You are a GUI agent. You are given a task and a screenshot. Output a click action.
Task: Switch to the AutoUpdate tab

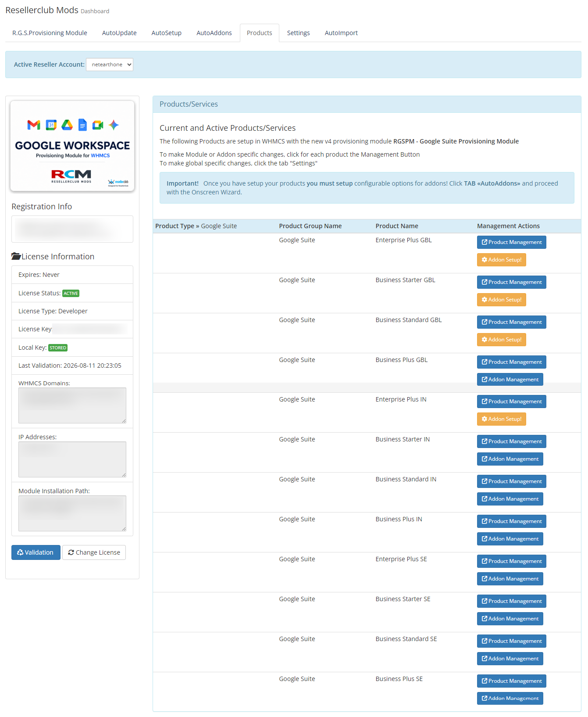click(119, 33)
